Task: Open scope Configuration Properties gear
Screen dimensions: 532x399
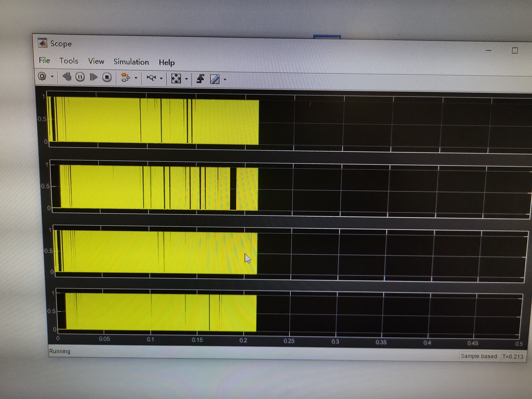Action: [42, 76]
